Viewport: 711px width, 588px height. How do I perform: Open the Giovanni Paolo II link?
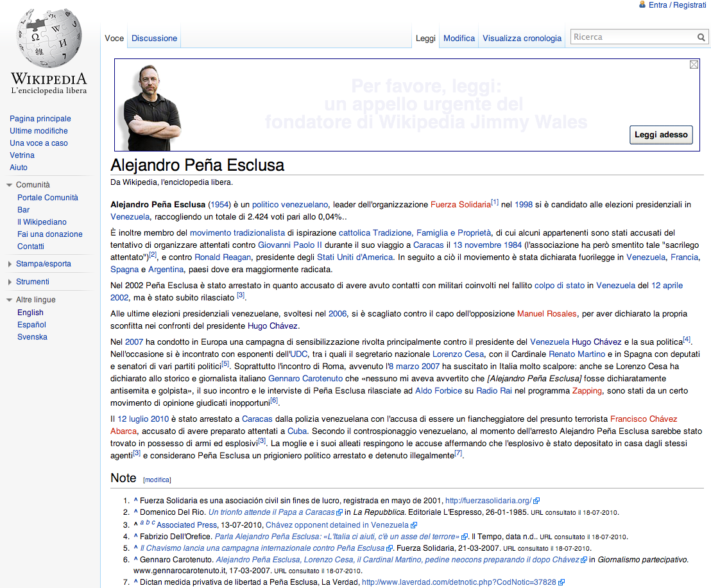(290, 245)
